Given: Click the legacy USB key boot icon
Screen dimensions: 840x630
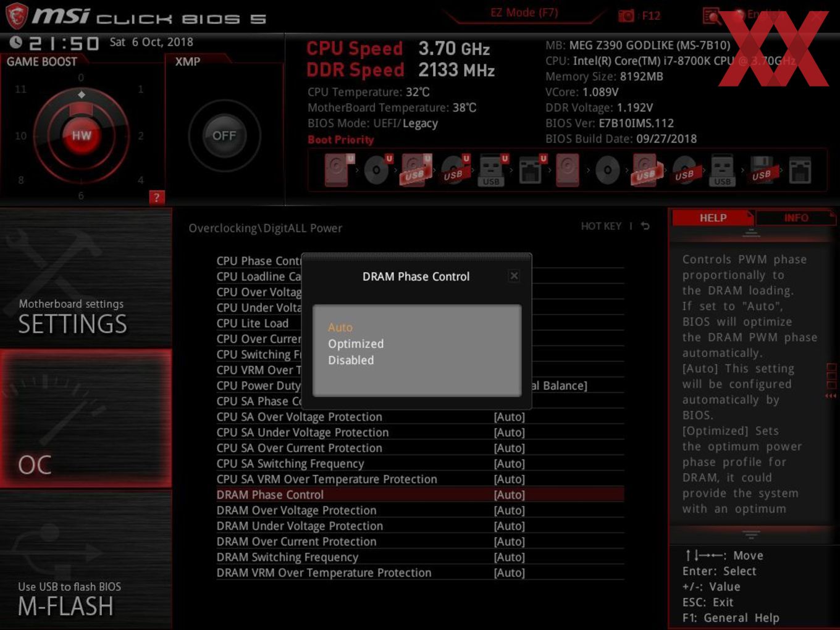Looking at the screenshot, I should 722,170.
